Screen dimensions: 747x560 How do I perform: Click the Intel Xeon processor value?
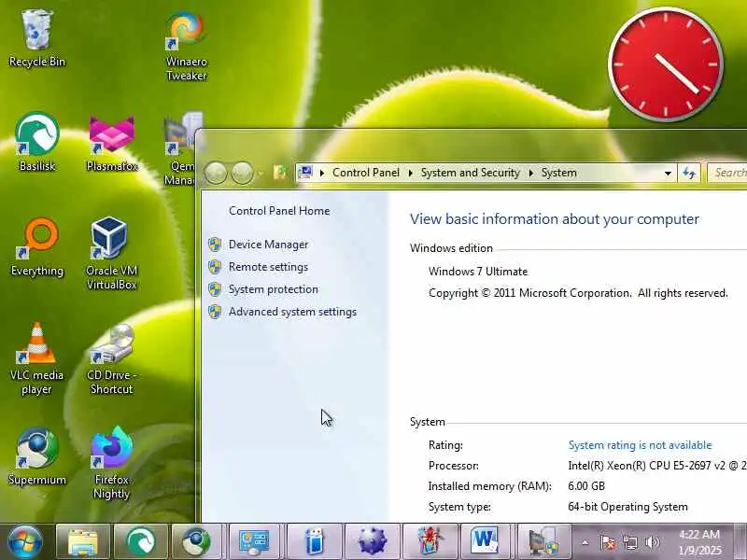(x=657, y=466)
